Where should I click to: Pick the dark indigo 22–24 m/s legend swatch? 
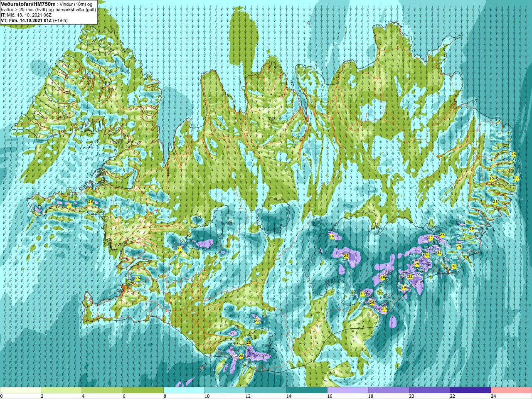click(470, 390)
